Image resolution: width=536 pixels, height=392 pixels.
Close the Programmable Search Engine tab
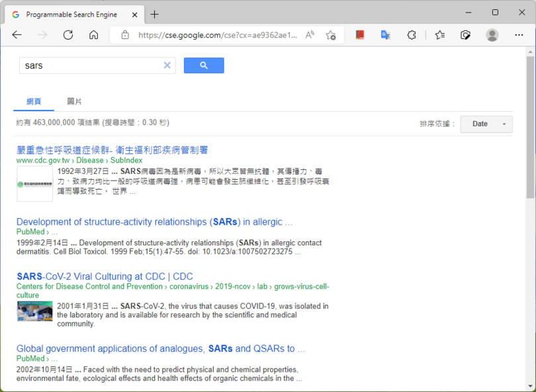[135, 15]
